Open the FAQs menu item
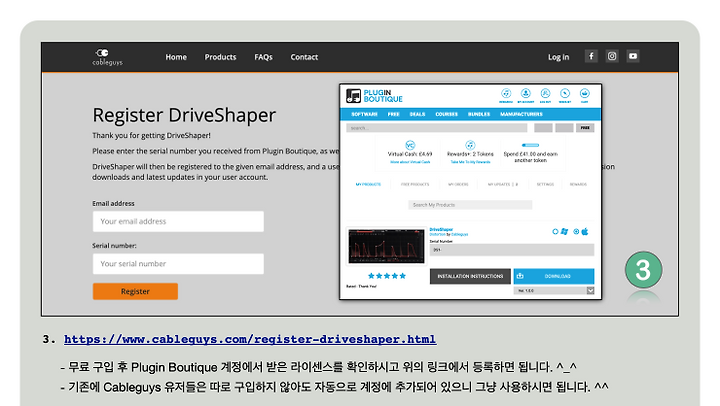Image resolution: width=720 pixels, height=406 pixels. (264, 57)
